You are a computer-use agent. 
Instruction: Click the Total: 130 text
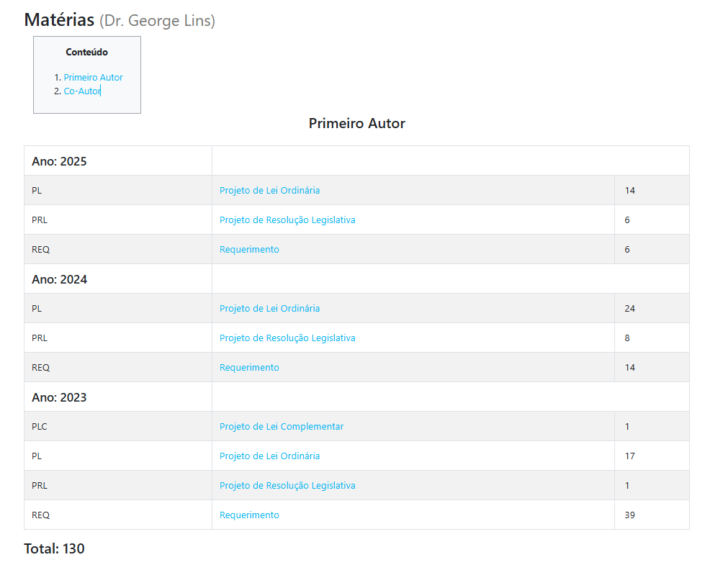click(x=54, y=548)
